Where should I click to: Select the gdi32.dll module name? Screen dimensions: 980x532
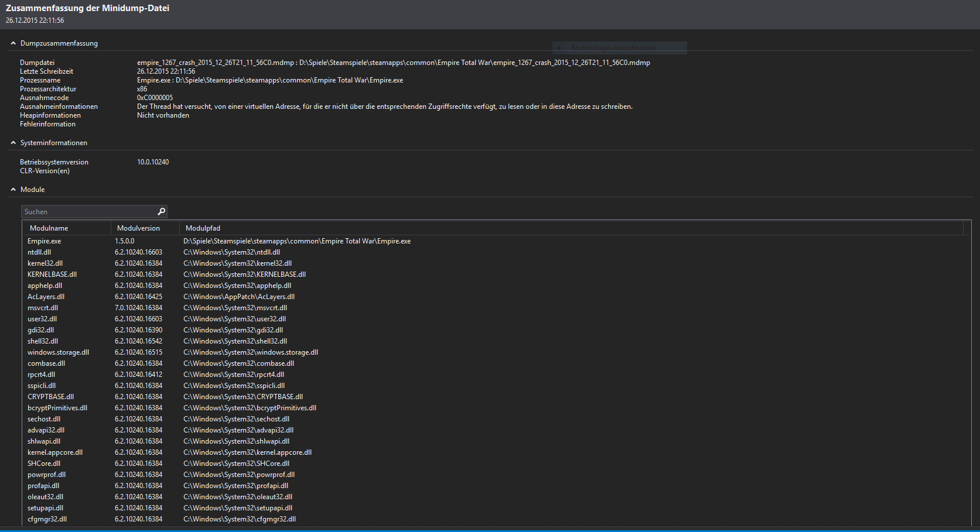(x=40, y=330)
